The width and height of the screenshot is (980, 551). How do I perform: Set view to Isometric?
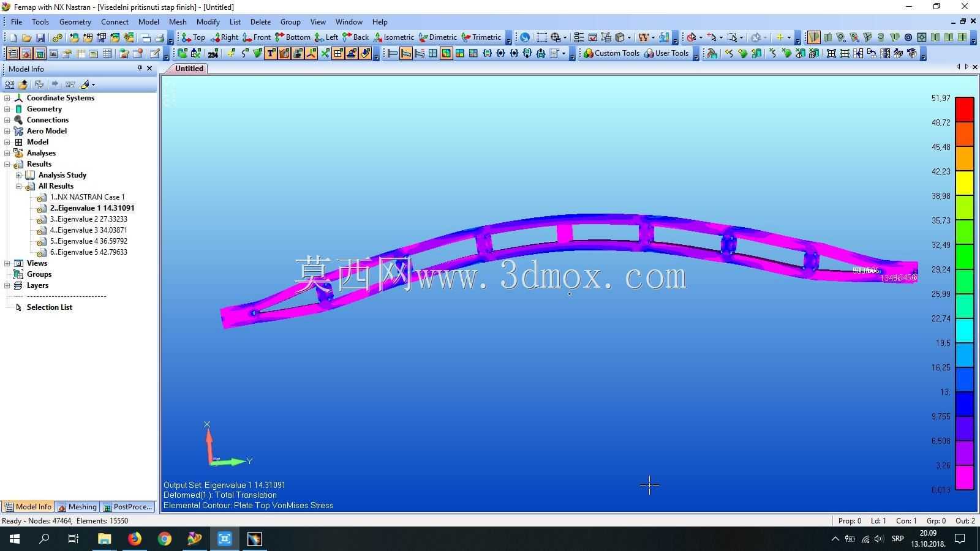click(x=394, y=37)
